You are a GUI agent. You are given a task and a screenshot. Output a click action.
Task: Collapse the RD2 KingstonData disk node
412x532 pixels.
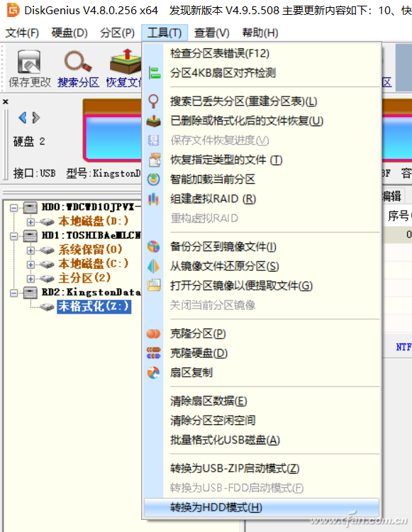14,293
